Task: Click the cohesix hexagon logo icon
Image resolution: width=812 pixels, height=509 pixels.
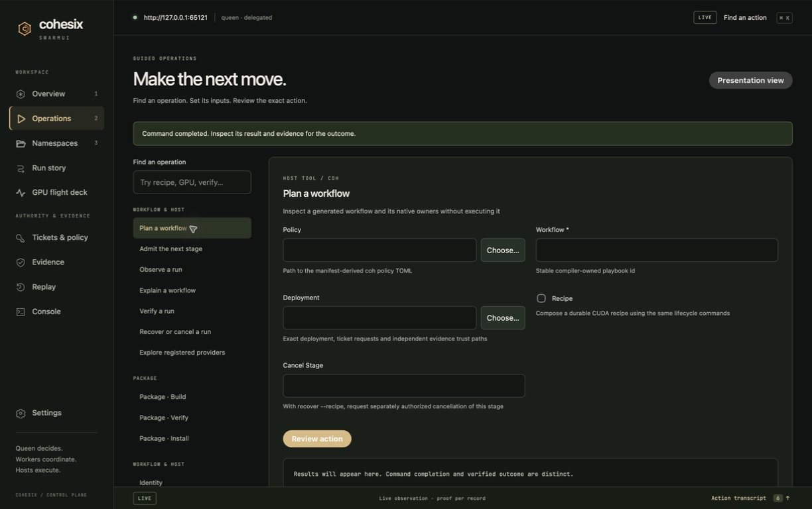Action: 25,28
